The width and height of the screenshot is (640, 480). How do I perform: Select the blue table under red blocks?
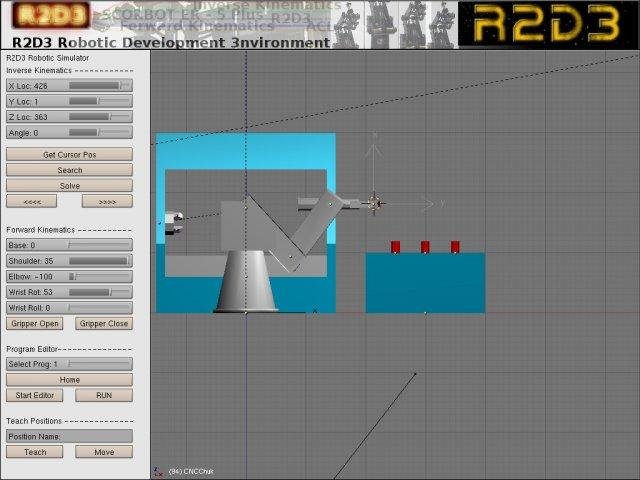click(425, 283)
